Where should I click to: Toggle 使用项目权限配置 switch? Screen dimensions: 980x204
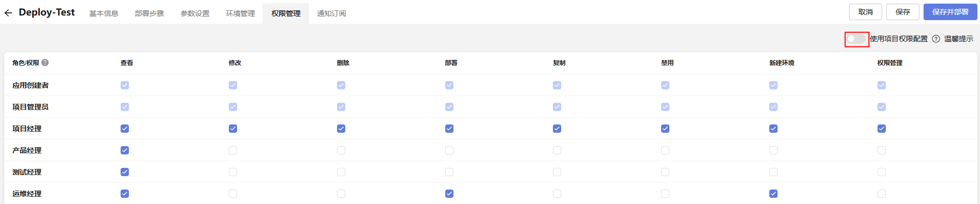point(856,39)
